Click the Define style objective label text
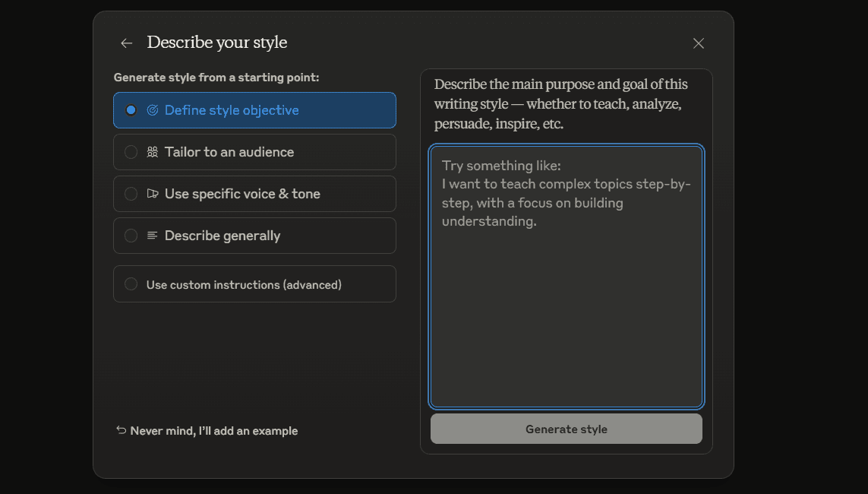 [x=232, y=110]
